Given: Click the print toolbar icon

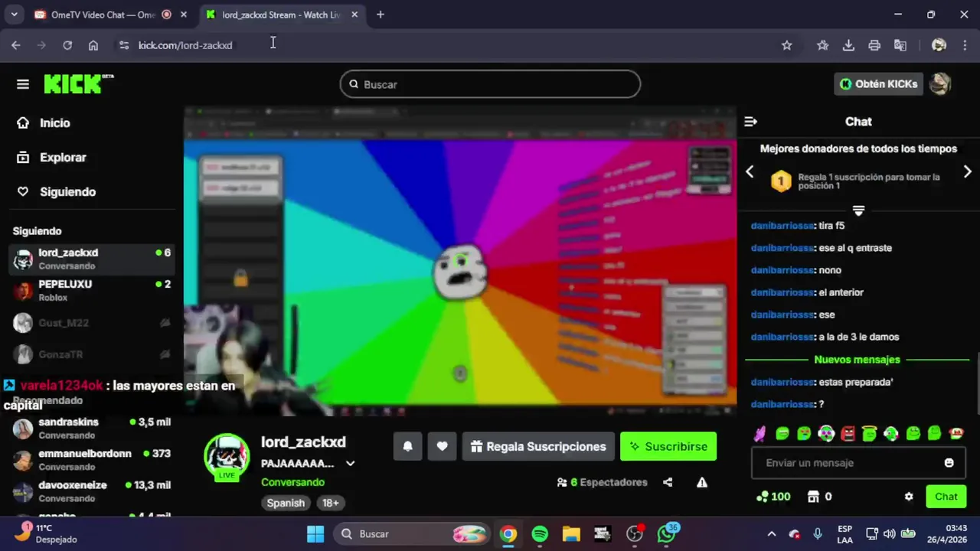Looking at the screenshot, I should click(874, 45).
